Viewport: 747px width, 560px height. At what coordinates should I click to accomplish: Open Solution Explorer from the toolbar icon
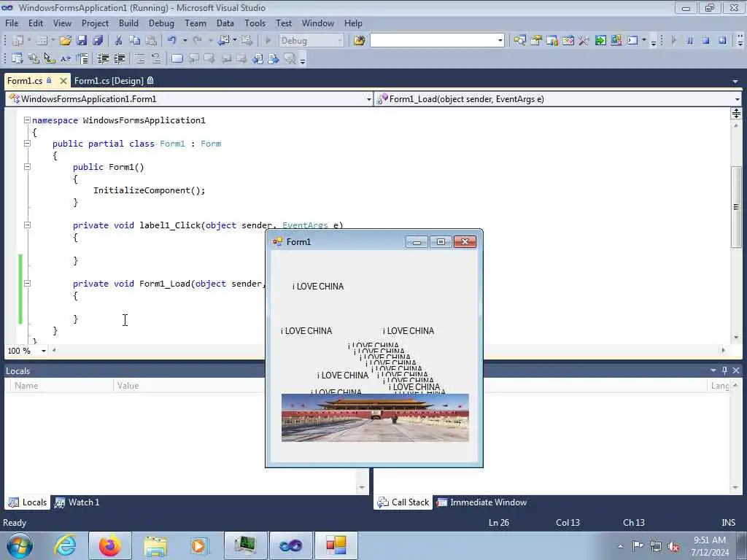coord(519,41)
